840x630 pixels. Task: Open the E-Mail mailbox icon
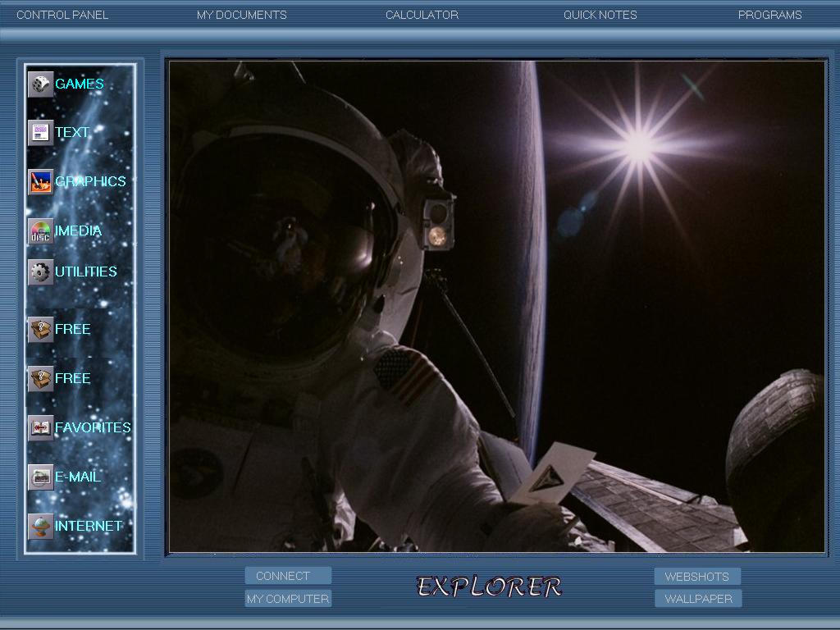pos(41,477)
